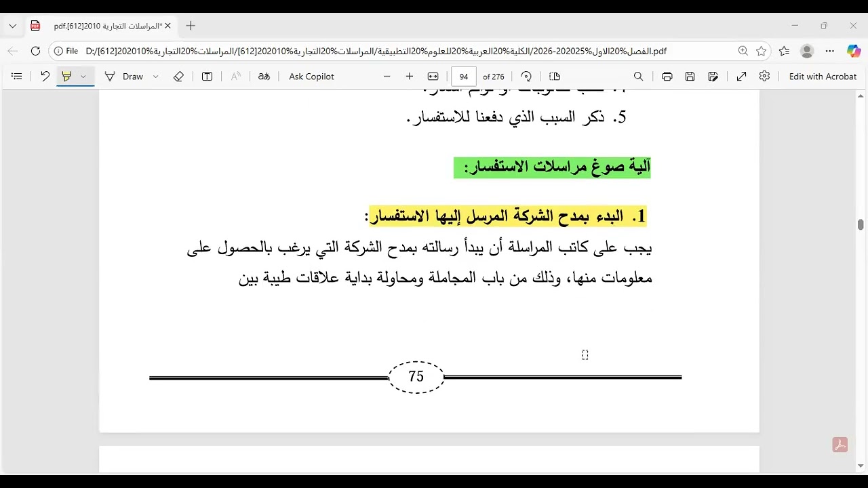
Task: Click 'of 276' page count text
Action: point(494,77)
